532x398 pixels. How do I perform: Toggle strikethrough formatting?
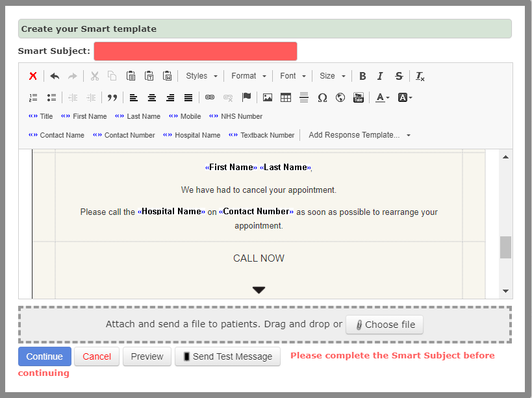tap(399, 76)
